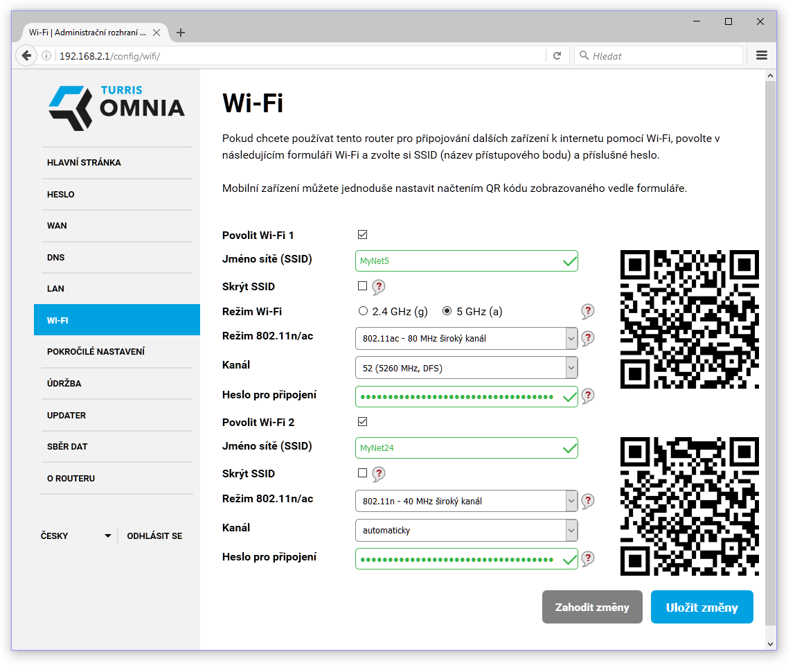This screenshot has width=795, height=672.
Task: Show help for second Skrýt SSID option
Action: click(379, 474)
